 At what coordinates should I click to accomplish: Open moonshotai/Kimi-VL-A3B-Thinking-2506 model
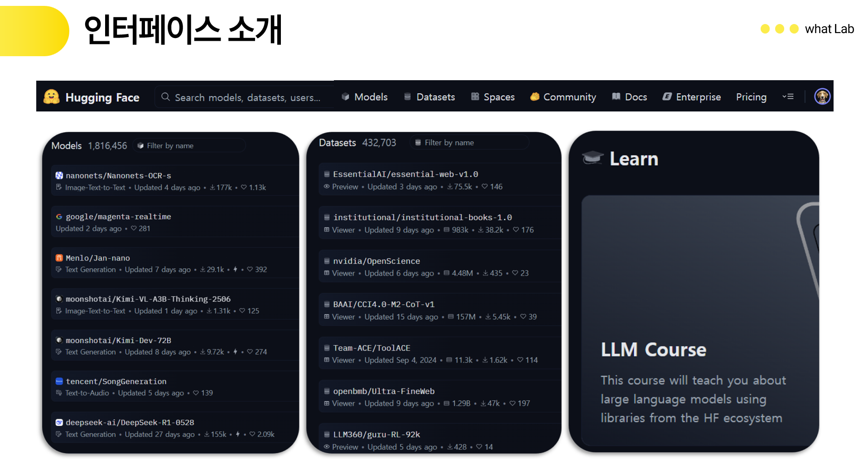148,299
